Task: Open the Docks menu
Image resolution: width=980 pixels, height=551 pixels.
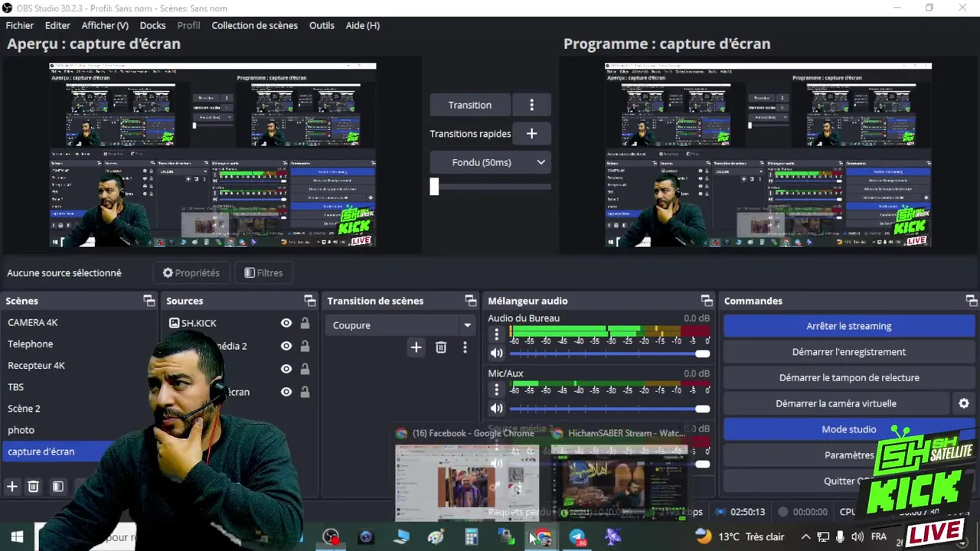Action: click(152, 25)
